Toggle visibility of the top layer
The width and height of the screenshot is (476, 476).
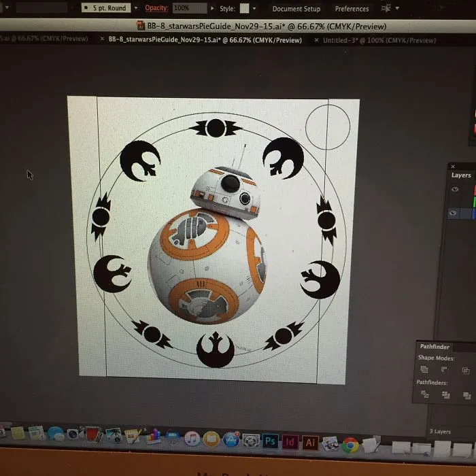tap(454, 190)
